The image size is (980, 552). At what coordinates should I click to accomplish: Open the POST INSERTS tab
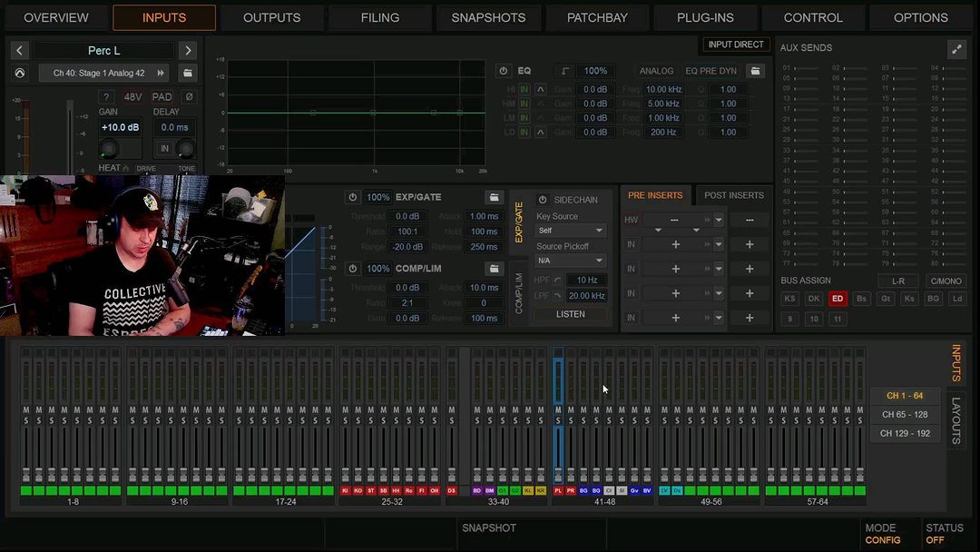pos(734,195)
